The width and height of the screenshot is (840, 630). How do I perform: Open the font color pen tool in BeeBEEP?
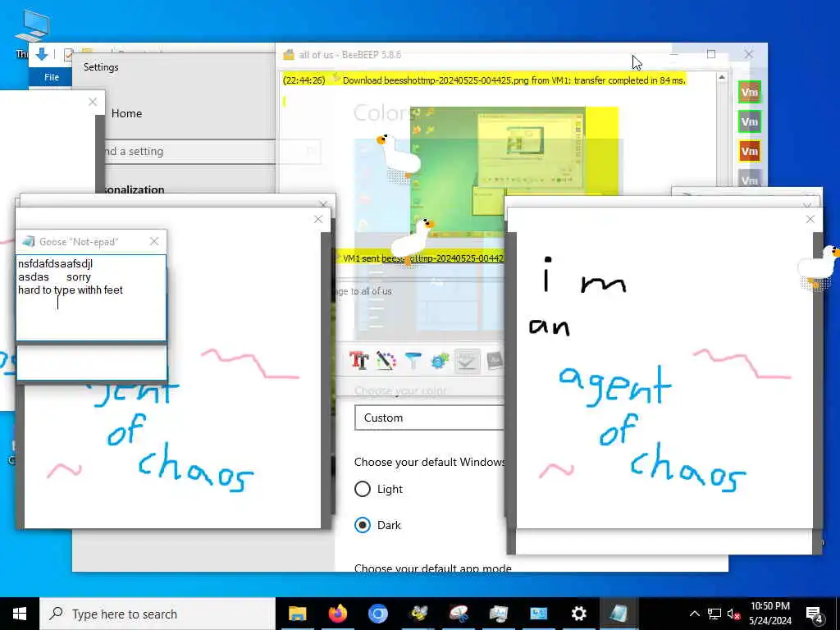386,361
